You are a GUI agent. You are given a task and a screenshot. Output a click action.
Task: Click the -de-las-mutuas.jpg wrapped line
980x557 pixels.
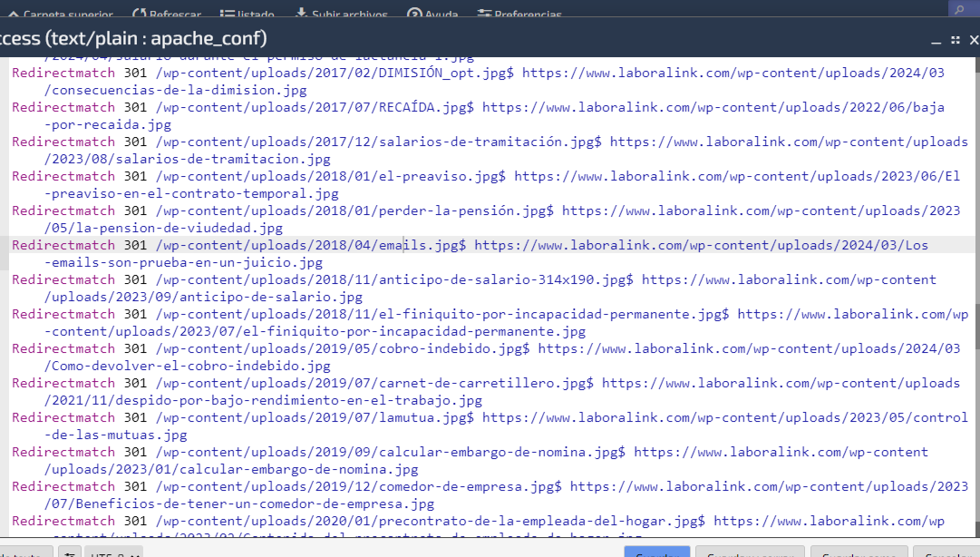[116, 434]
